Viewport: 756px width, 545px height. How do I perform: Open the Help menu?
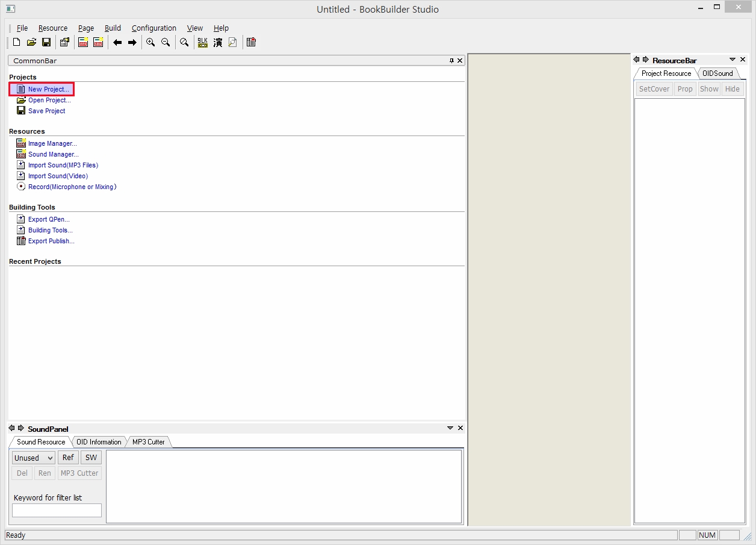click(221, 28)
